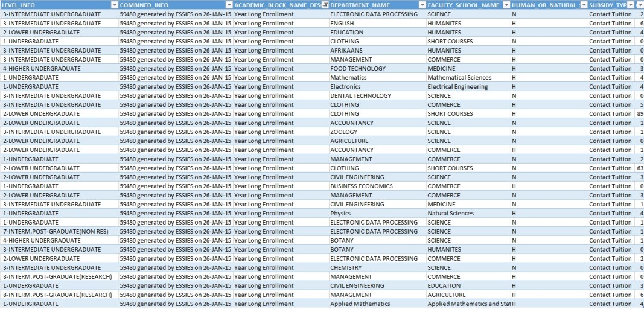
Task: Select the AFRIKAANS department cell
Action: tap(377, 51)
